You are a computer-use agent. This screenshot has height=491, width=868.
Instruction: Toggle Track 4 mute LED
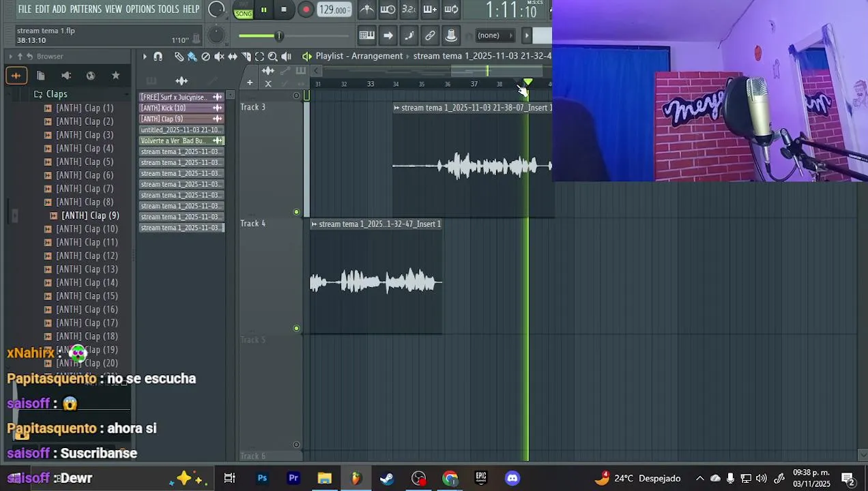pyautogui.click(x=296, y=328)
